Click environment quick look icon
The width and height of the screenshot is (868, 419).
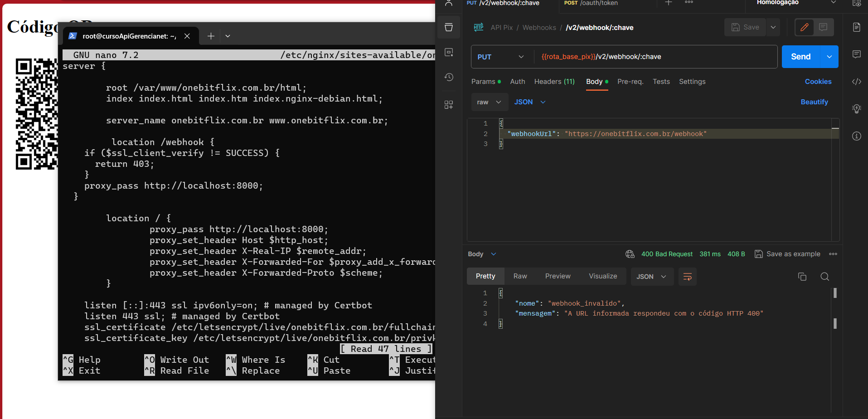coord(856,3)
